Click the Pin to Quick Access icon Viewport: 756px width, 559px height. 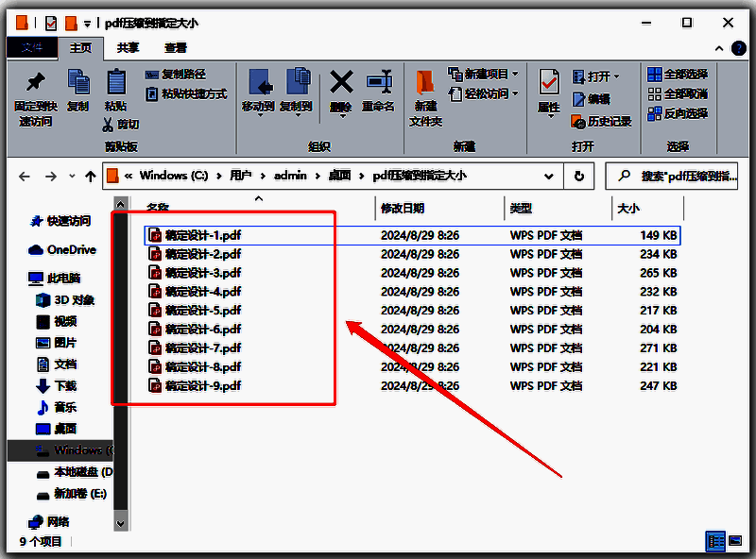35,83
